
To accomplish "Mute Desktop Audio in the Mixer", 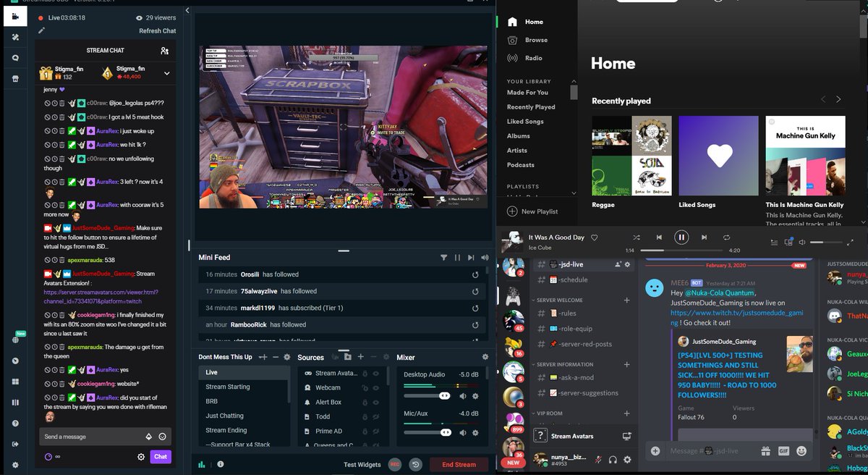I will click(463, 396).
